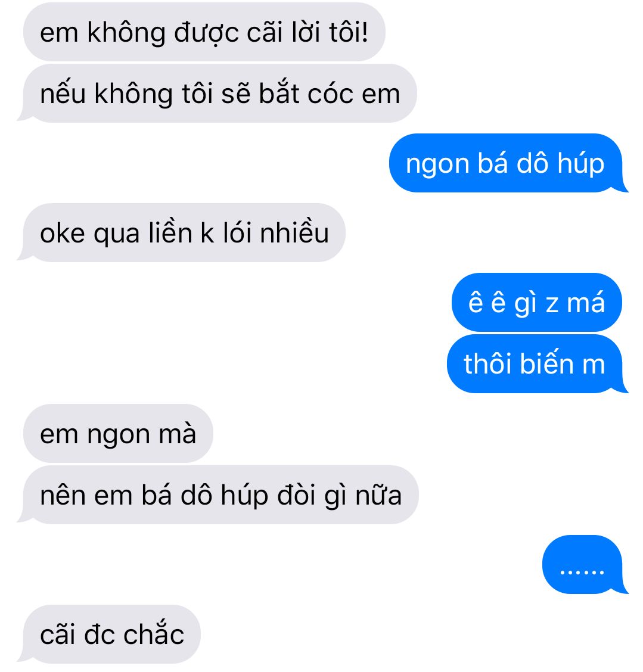Click the word "oke" in the gray bubble
This screenshot has width=643, height=672.
point(63,234)
